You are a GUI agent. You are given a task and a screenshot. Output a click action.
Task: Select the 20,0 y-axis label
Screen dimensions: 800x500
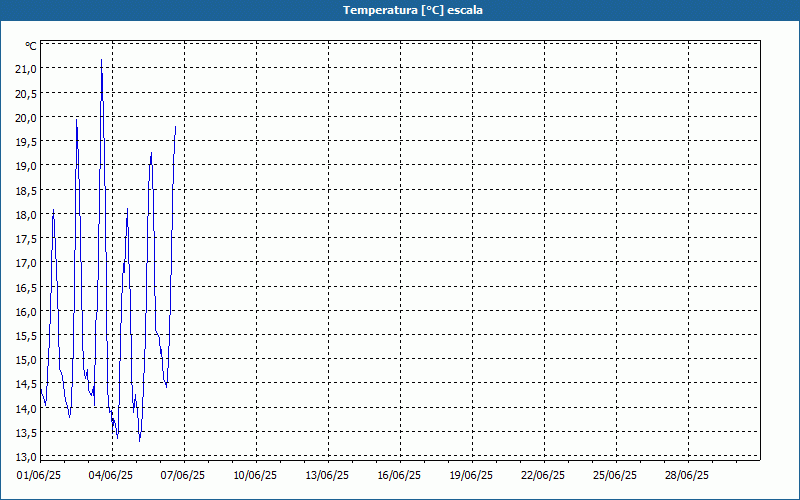pos(26,117)
